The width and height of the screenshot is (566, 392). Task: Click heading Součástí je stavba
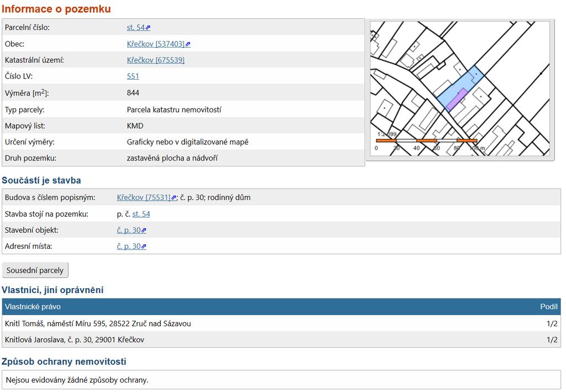click(41, 180)
